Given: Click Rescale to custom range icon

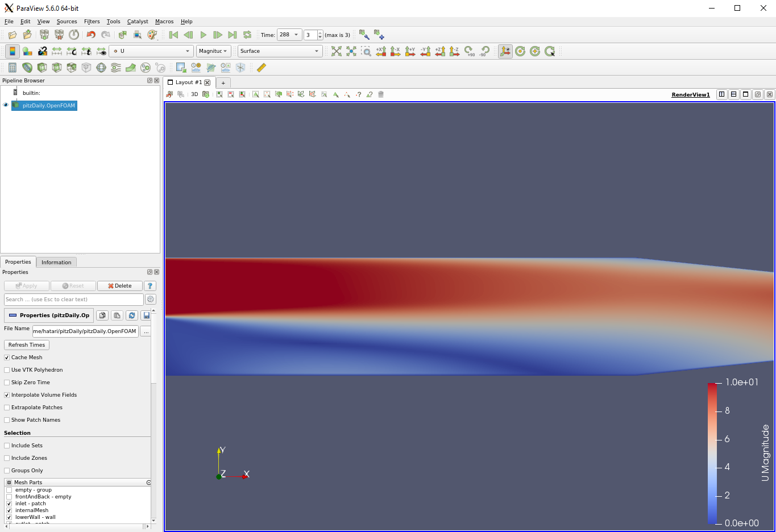Looking at the screenshot, I should 72,51.
